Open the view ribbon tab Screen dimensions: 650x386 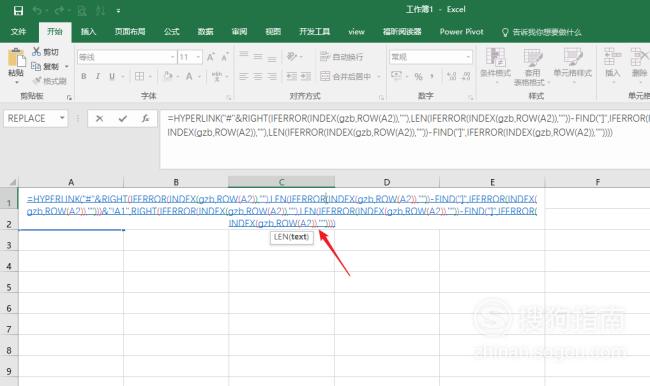(x=356, y=32)
